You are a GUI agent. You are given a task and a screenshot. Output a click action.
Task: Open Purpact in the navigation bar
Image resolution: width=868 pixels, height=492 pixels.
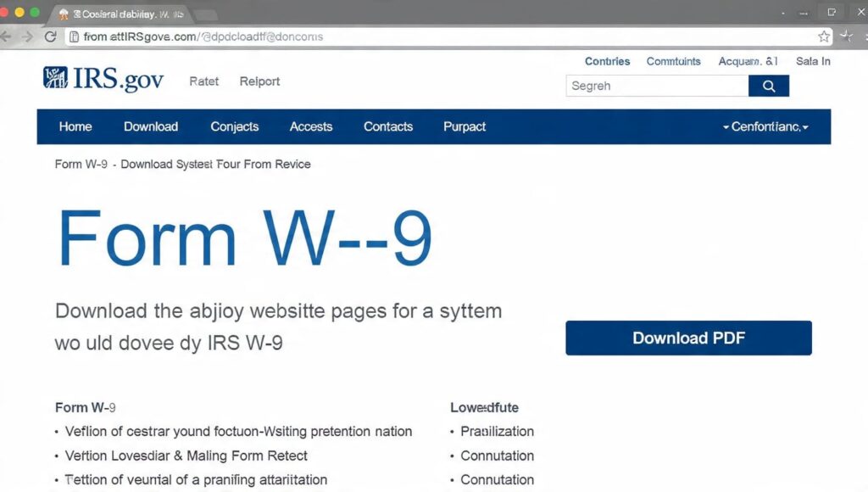(464, 127)
